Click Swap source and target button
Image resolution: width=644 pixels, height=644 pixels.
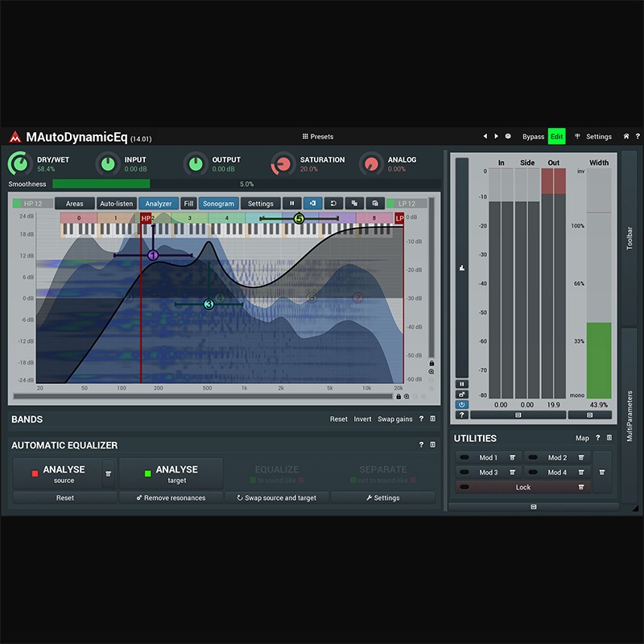277,497
